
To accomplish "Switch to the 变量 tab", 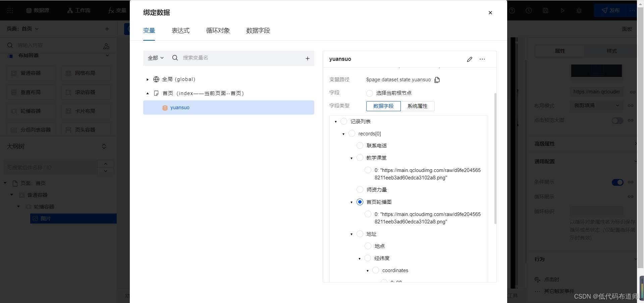I will pyautogui.click(x=149, y=31).
